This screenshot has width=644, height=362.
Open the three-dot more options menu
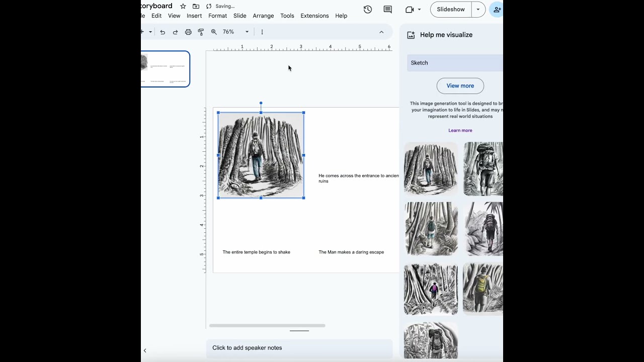(x=262, y=32)
